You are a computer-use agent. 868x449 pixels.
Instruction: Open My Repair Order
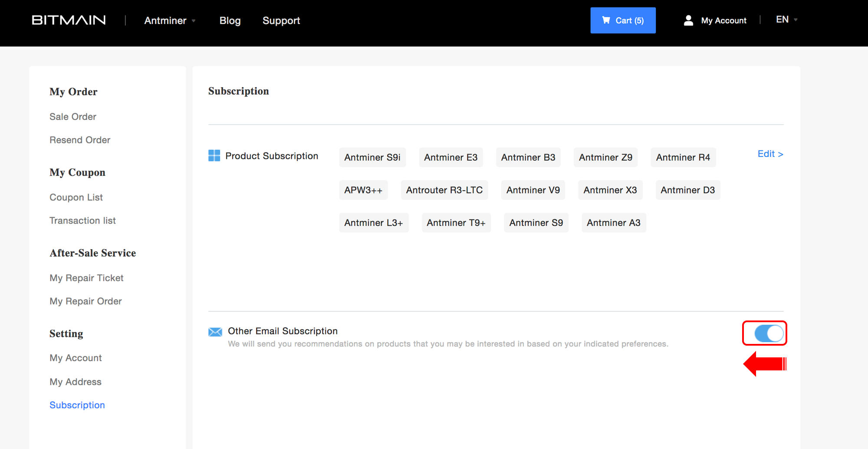(85, 301)
